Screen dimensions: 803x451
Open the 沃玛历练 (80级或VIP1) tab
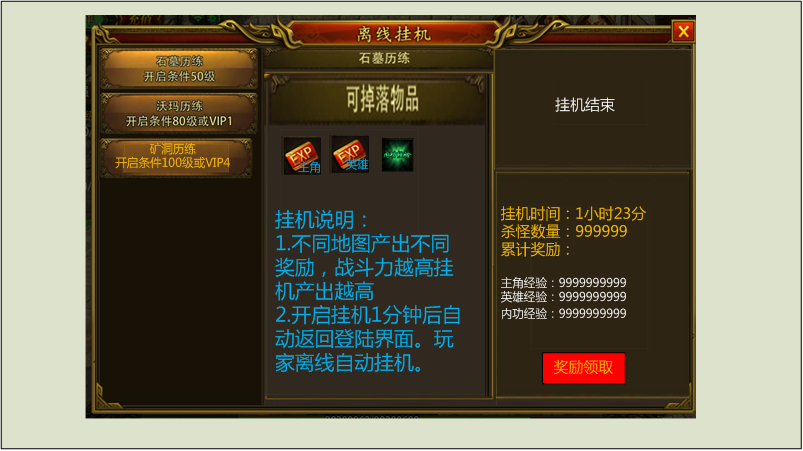tap(179, 114)
